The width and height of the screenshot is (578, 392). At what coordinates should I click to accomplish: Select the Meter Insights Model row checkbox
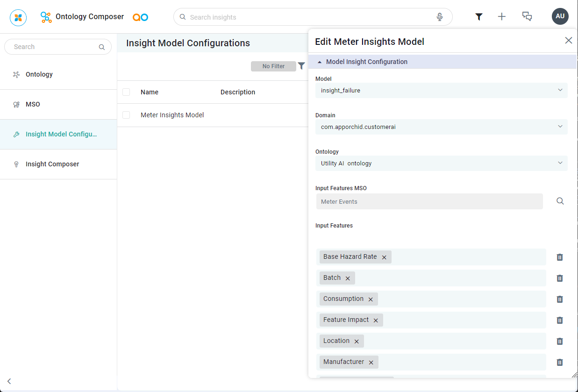tap(126, 115)
